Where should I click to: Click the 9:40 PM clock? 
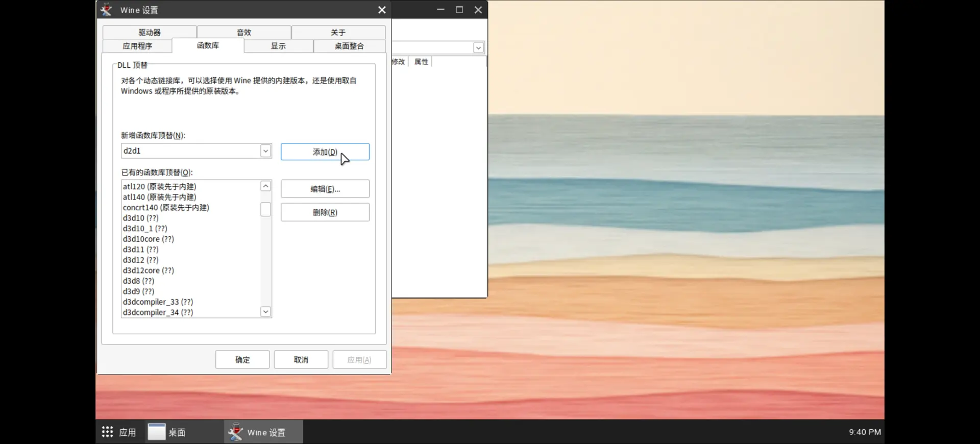coord(865,432)
